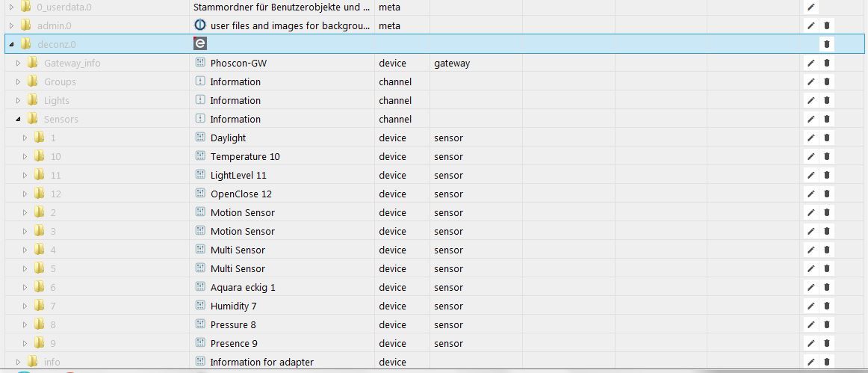Image resolution: width=868 pixels, height=373 pixels.
Task: Edit the 0_userdata.0 meta object
Action: coord(811,7)
